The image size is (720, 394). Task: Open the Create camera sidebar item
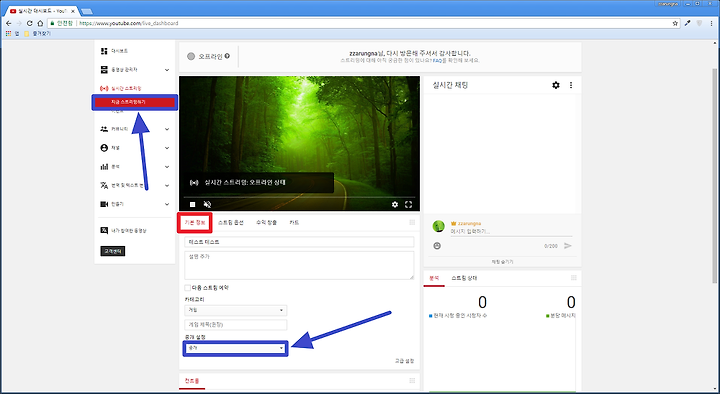112,204
